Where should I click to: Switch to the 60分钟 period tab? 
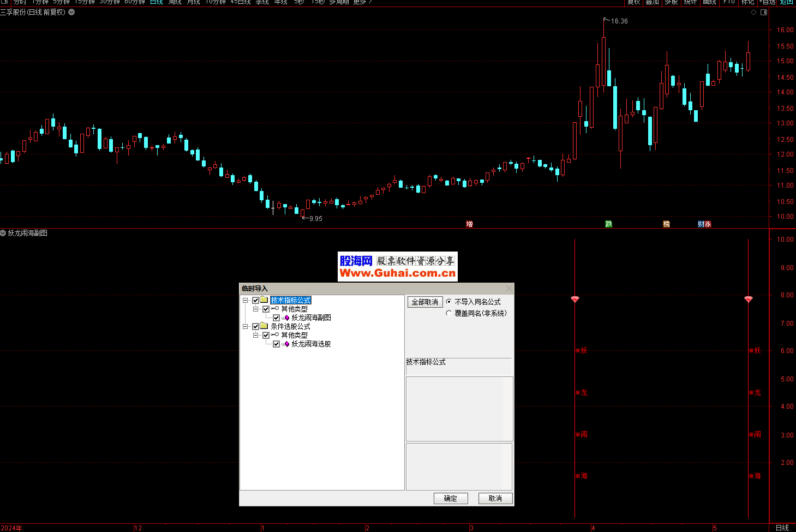tap(135, 2)
